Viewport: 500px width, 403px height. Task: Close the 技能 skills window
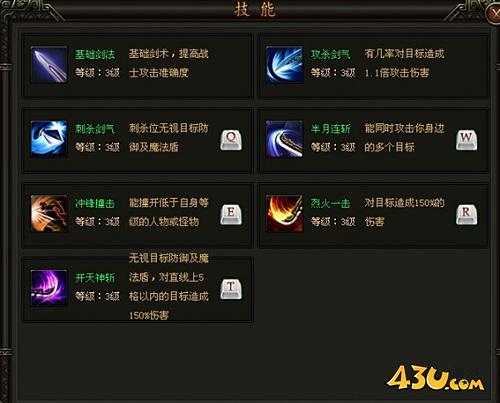495,13
